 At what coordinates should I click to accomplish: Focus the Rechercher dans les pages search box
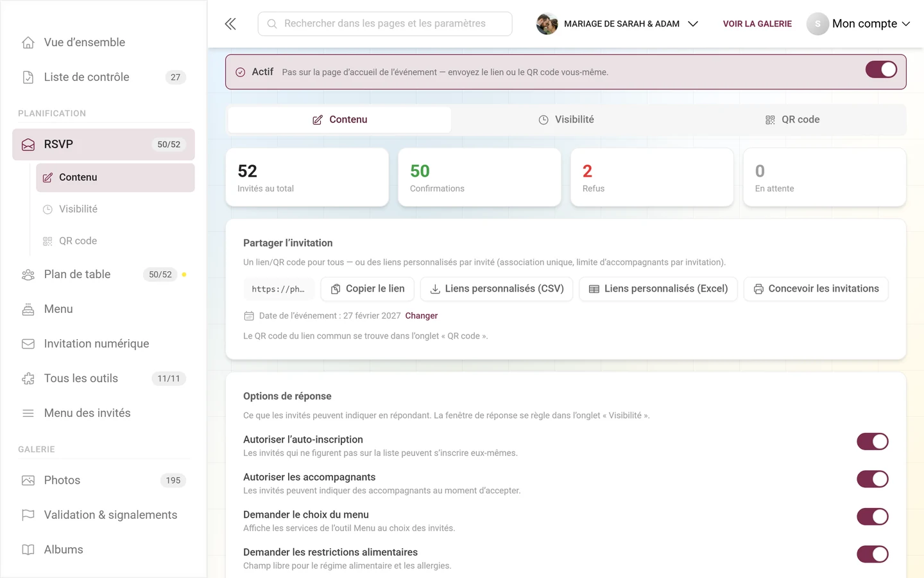(385, 24)
